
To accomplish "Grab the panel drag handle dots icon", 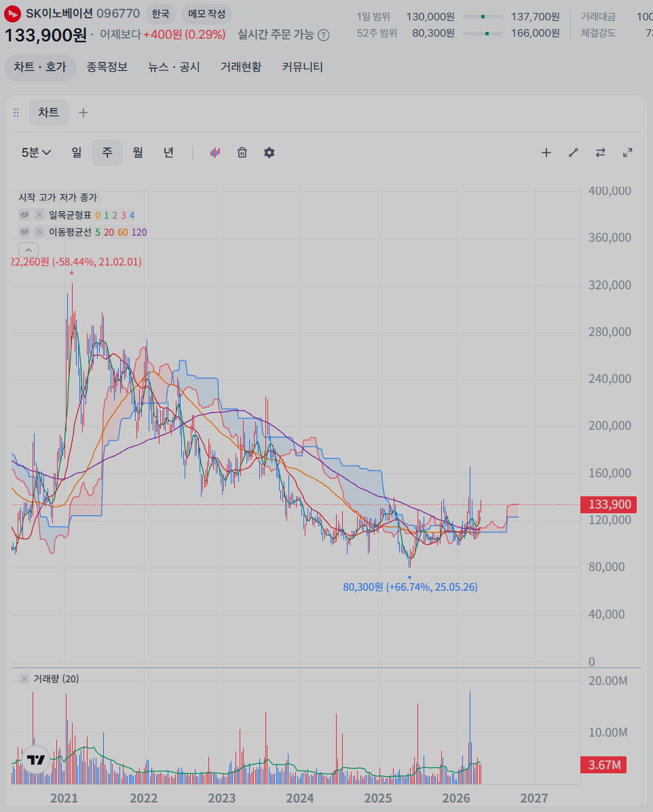I will (16, 113).
